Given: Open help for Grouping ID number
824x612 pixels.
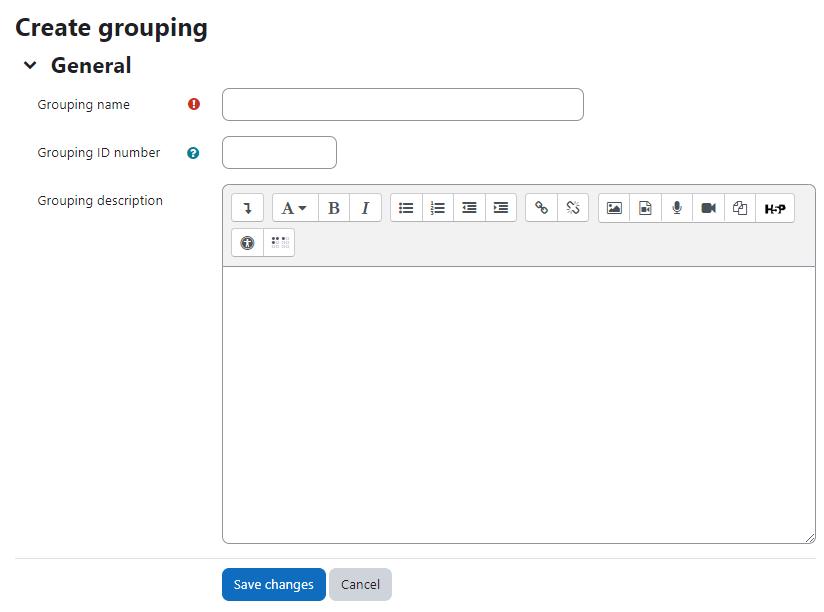Looking at the screenshot, I should 193,153.
